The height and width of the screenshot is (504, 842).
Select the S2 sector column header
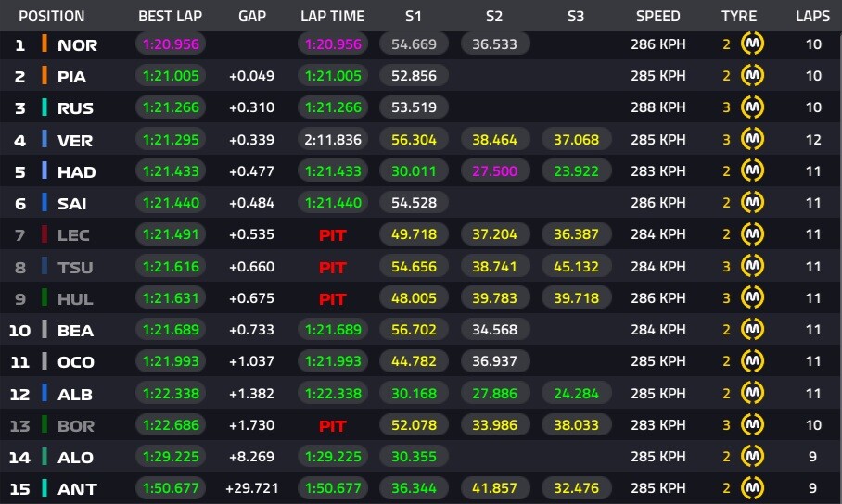pos(494,16)
